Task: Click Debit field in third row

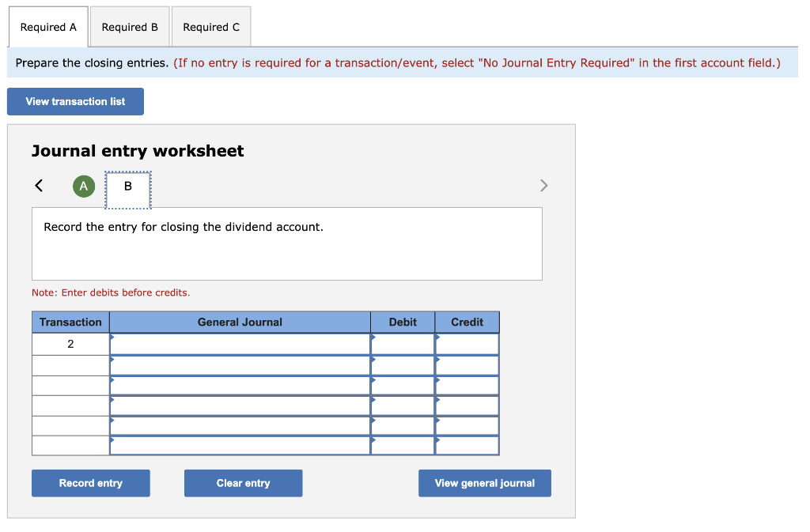Action: click(403, 386)
